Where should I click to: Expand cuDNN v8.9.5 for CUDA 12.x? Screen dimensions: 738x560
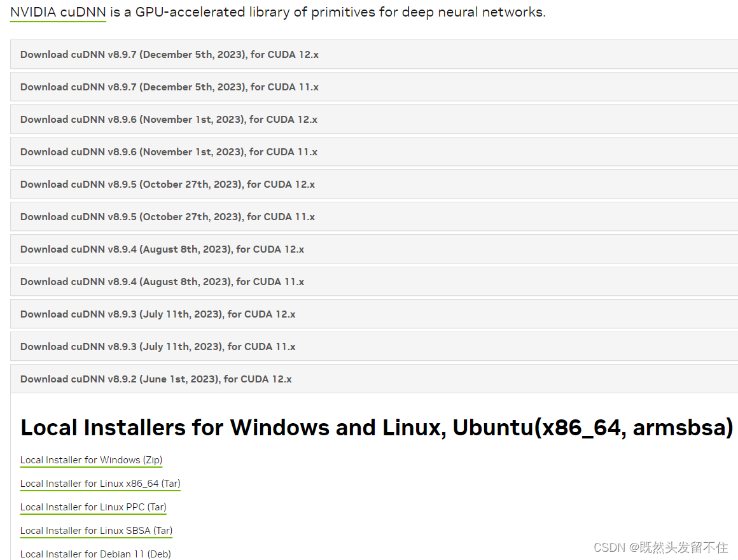coord(374,185)
